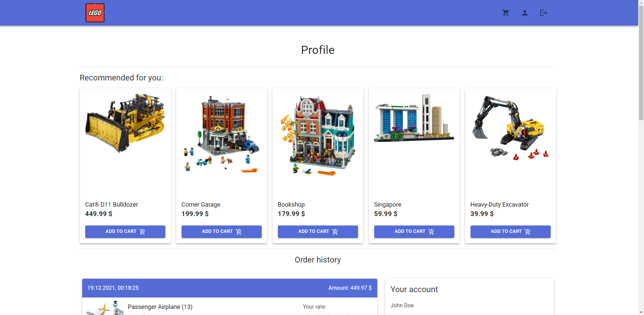Click the Profile page heading
The height and width of the screenshot is (315, 644).
pos(318,50)
